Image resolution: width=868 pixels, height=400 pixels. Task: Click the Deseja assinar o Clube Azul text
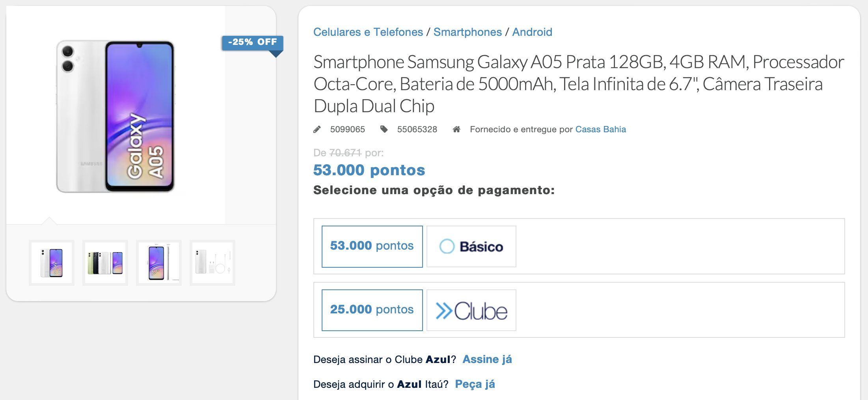[x=385, y=359]
